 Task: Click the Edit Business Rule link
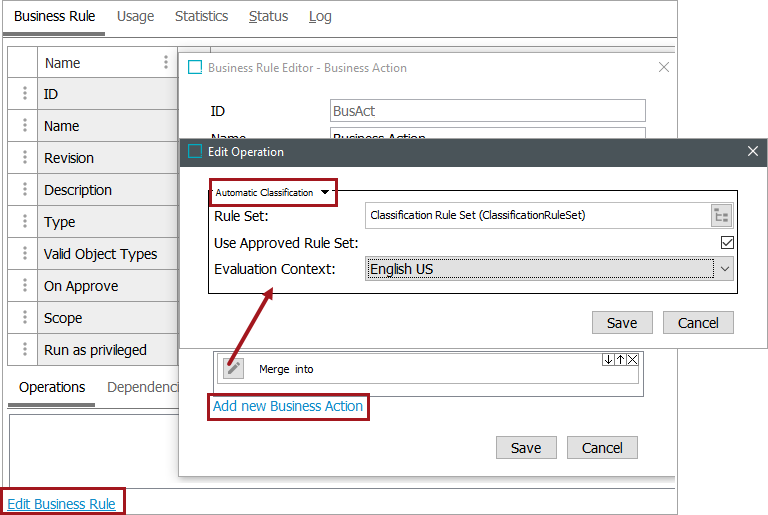click(x=61, y=504)
